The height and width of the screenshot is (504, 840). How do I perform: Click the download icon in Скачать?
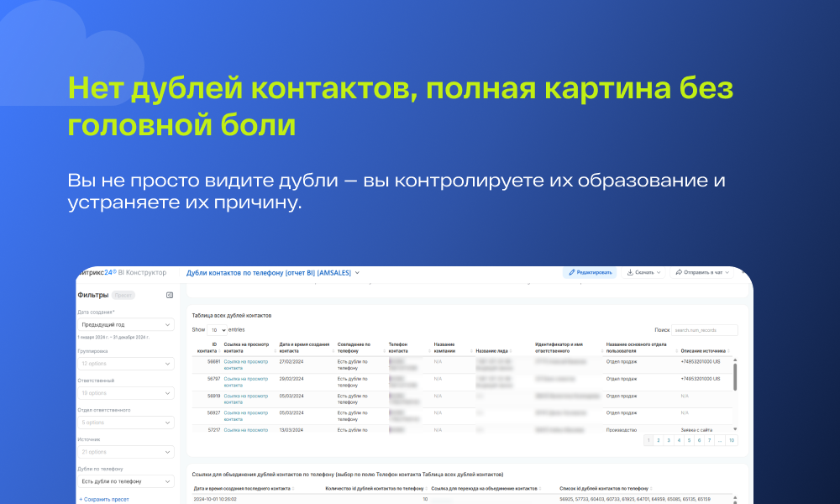coord(630,273)
